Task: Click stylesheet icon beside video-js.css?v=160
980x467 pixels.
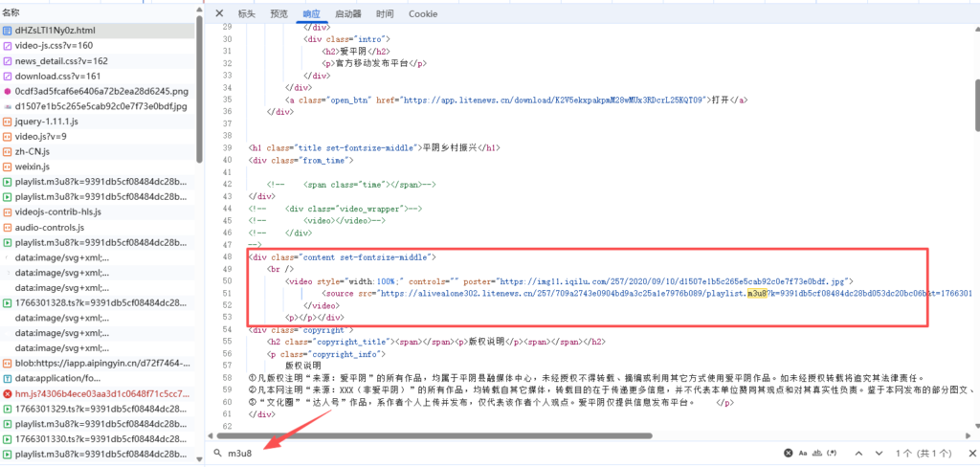Action: (x=8, y=46)
